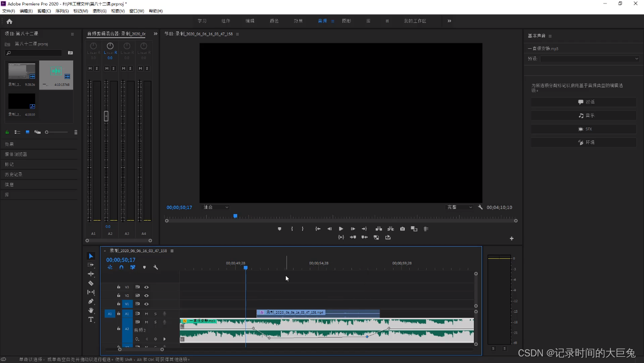The height and width of the screenshot is (363, 644).
Task: Mark Out point in Program monitor
Action: tap(303, 229)
